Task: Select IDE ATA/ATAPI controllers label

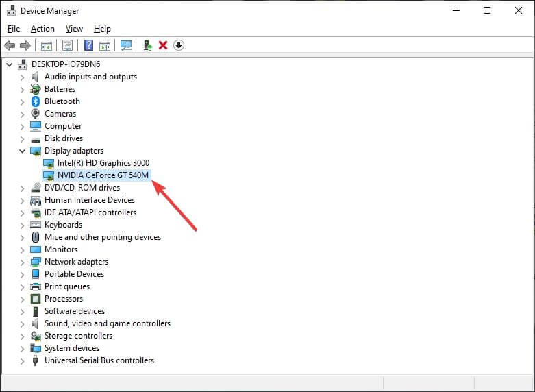Action: [90, 212]
